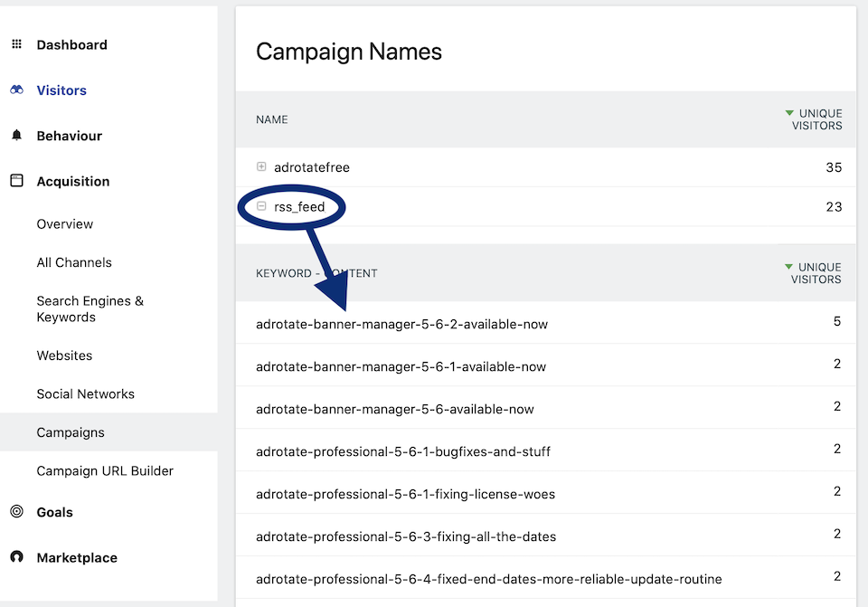This screenshot has height=607, width=868.
Task: Expand the adrotatefree campaign row
Action: tap(261, 166)
